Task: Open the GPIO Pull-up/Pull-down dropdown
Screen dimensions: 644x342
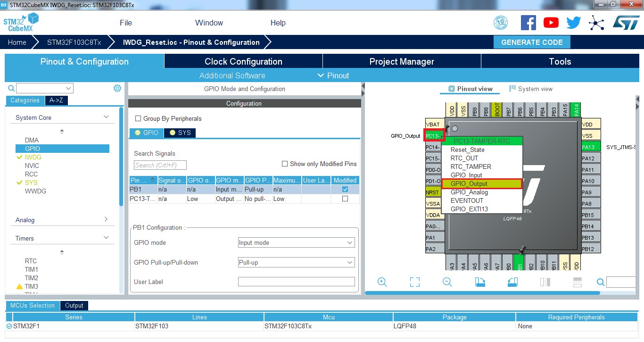Action: point(296,262)
